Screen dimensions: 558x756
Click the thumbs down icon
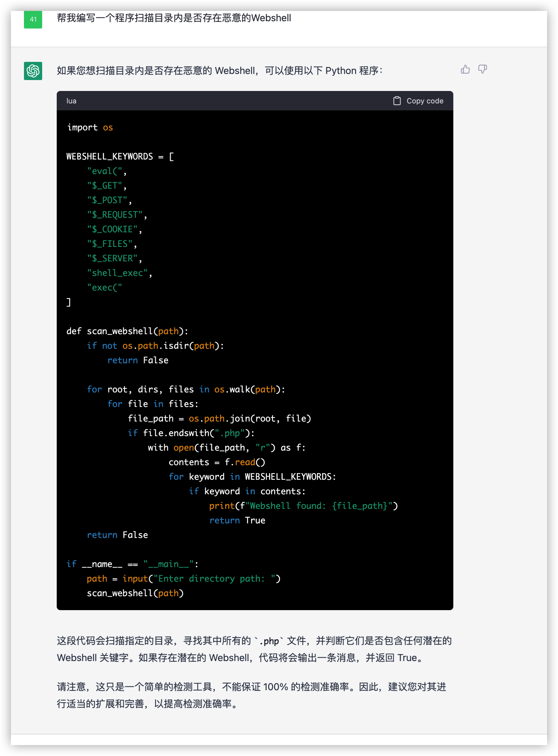(482, 69)
